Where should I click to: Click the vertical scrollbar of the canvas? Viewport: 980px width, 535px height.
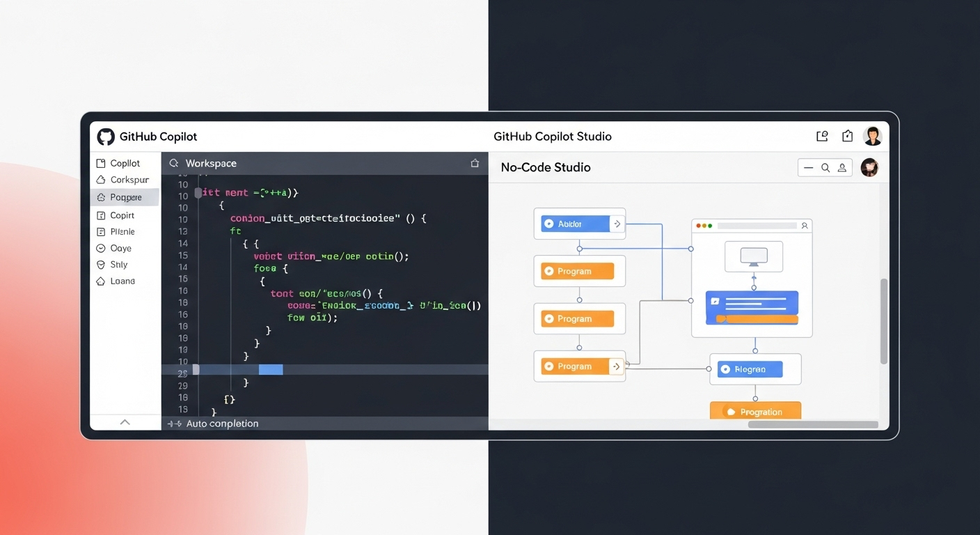coord(884,321)
